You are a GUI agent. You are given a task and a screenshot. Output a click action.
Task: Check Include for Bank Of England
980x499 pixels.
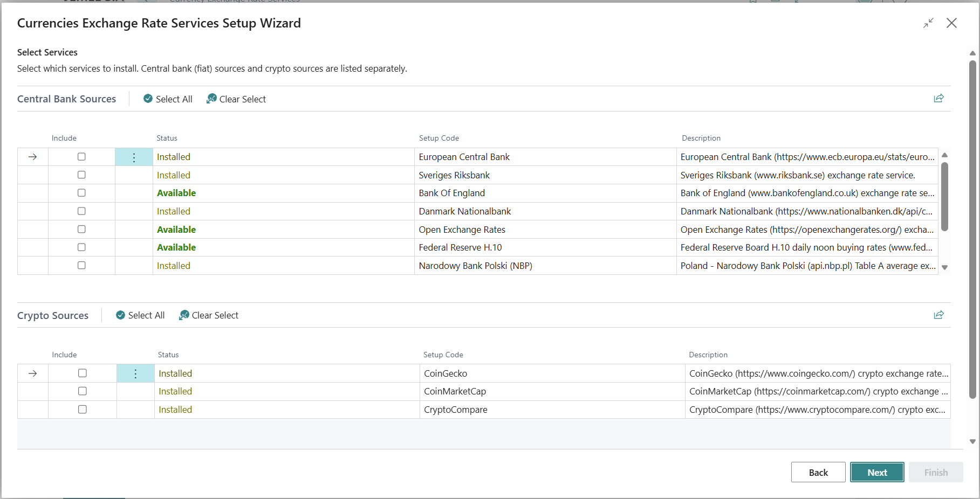click(x=81, y=193)
